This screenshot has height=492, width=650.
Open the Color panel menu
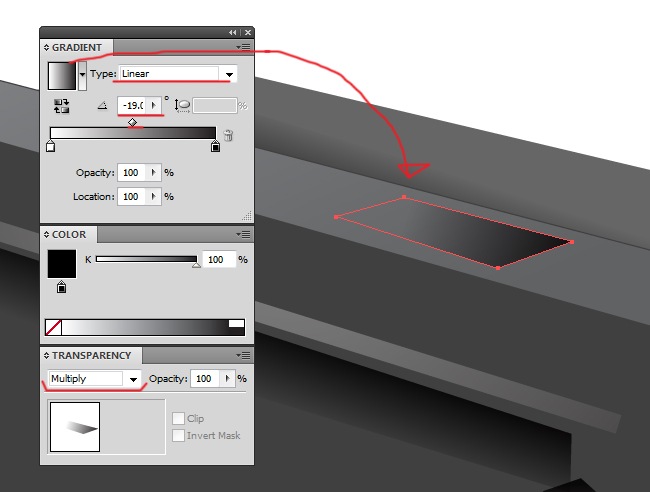click(x=243, y=235)
